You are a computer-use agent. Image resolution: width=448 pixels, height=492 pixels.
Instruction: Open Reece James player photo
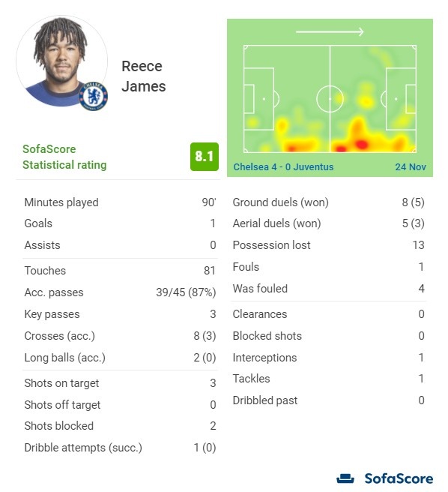[61, 61]
